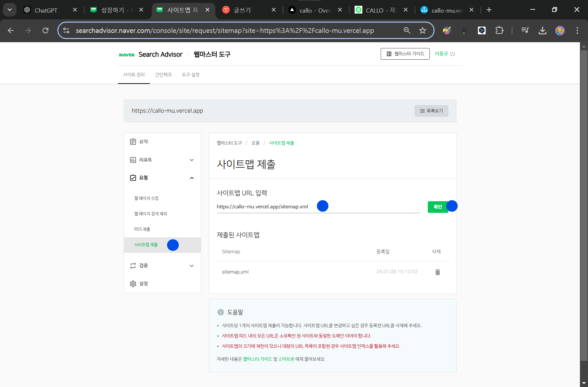Click 요청 breadcrumb link
The width and height of the screenshot is (588, 387).
255,143
